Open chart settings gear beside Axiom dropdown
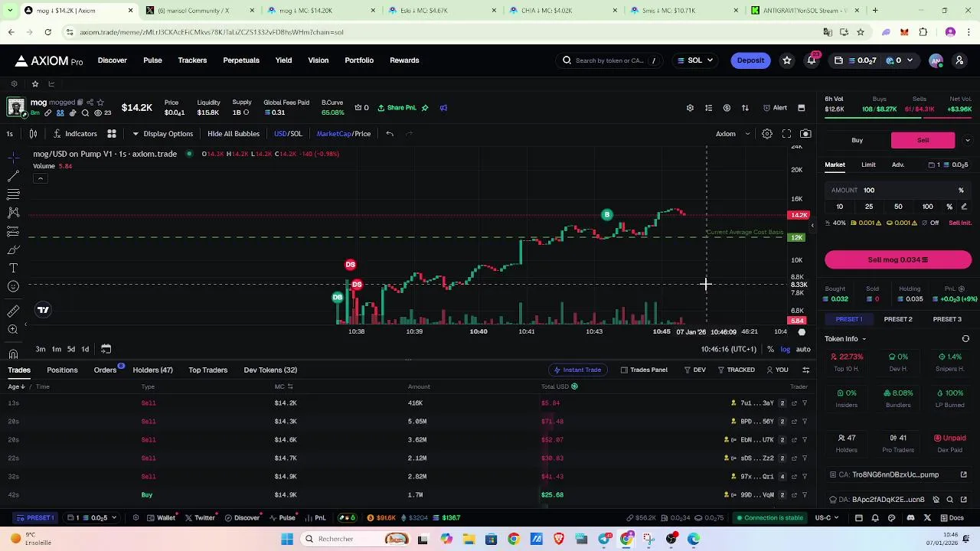This screenshot has height=551, width=980. pos(766,134)
